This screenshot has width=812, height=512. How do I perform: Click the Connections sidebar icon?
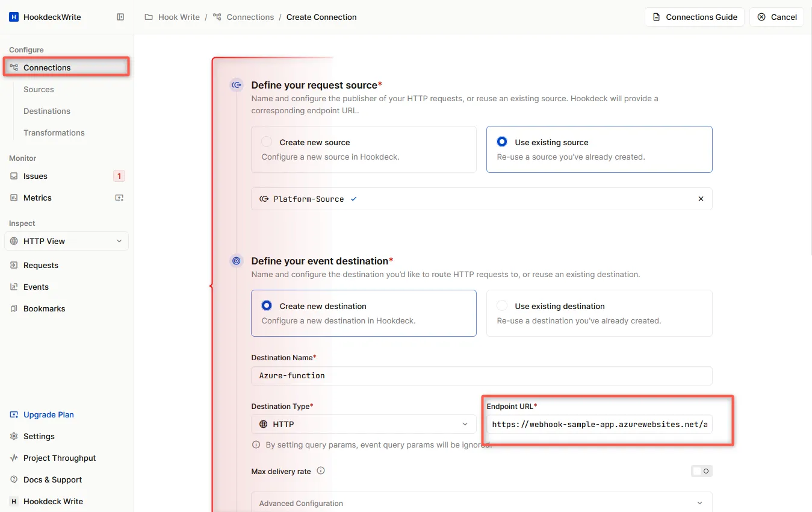(x=14, y=67)
